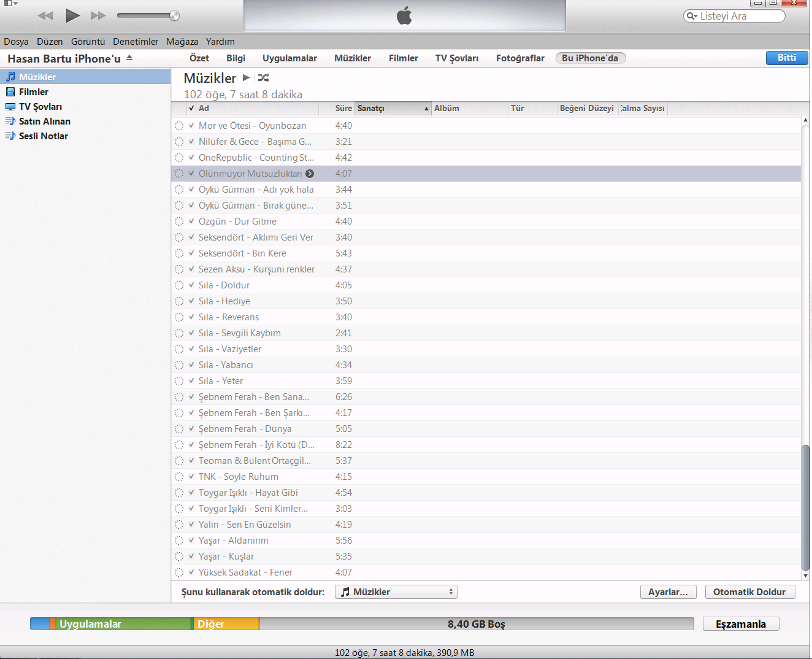Eject Hasan Bartu iPhone'u with eject icon
The width and height of the screenshot is (812, 659).
point(129,58)
